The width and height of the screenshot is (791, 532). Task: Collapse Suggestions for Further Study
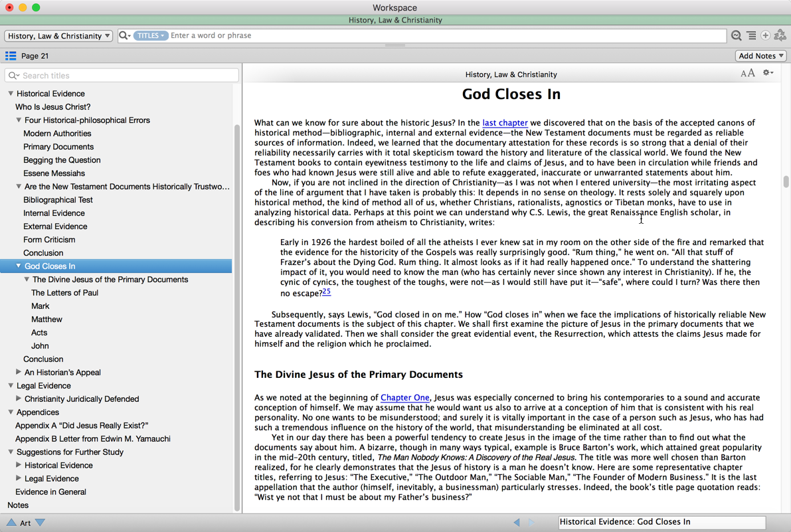11,452
